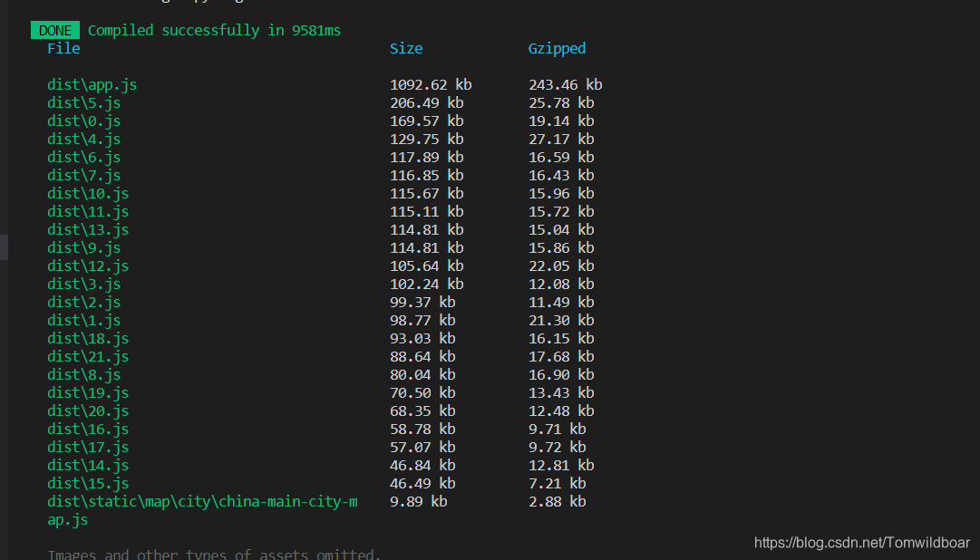Click the 15.04 kb gzipped value
Screen dimensions: 980x560
[561, 229]
